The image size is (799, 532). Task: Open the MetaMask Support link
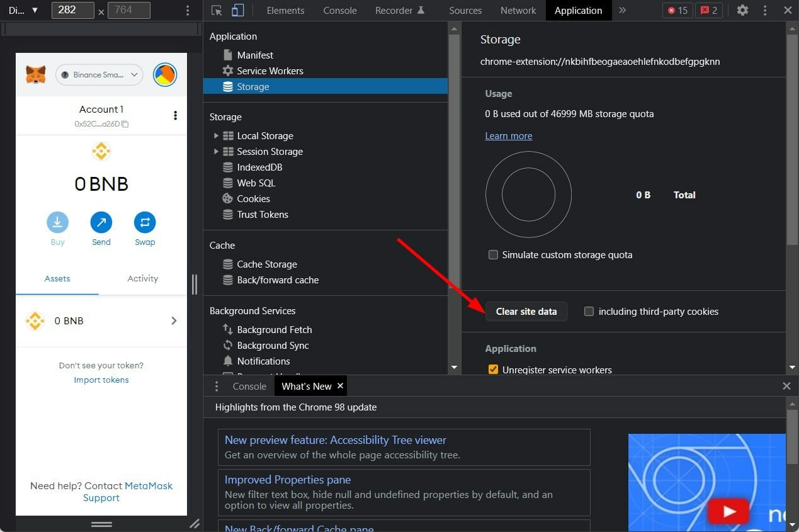tap(127, 492)
